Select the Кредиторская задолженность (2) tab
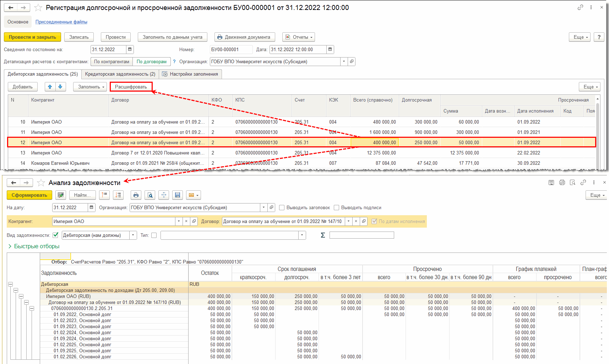The width and height of the screenshot is (609, 364). tap(120, 74)
